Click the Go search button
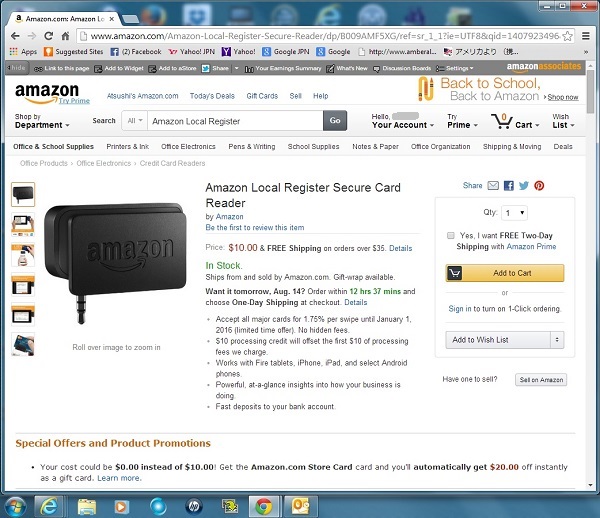The image size is (600, 518). pos(335,121)
